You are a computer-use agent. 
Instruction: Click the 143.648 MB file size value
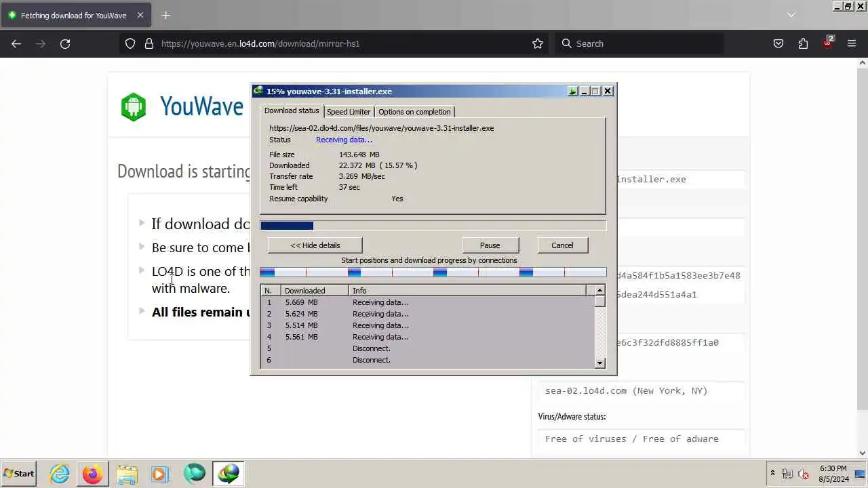pos(359,155)
